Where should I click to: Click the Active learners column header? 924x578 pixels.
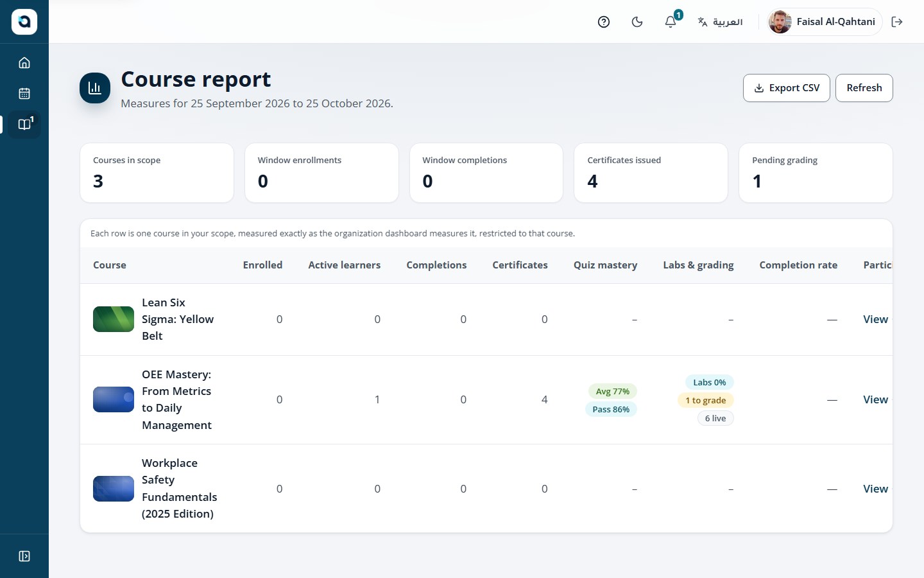344,265
